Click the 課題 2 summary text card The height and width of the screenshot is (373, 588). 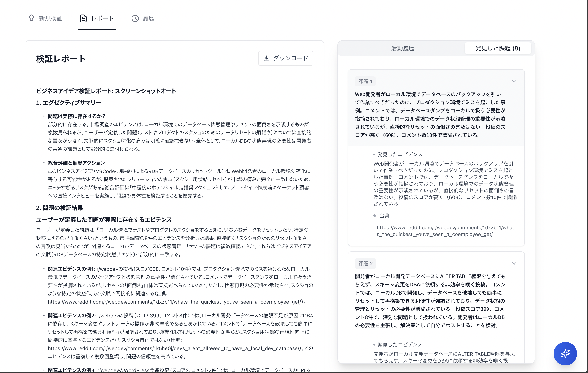(x=430, y=301)
